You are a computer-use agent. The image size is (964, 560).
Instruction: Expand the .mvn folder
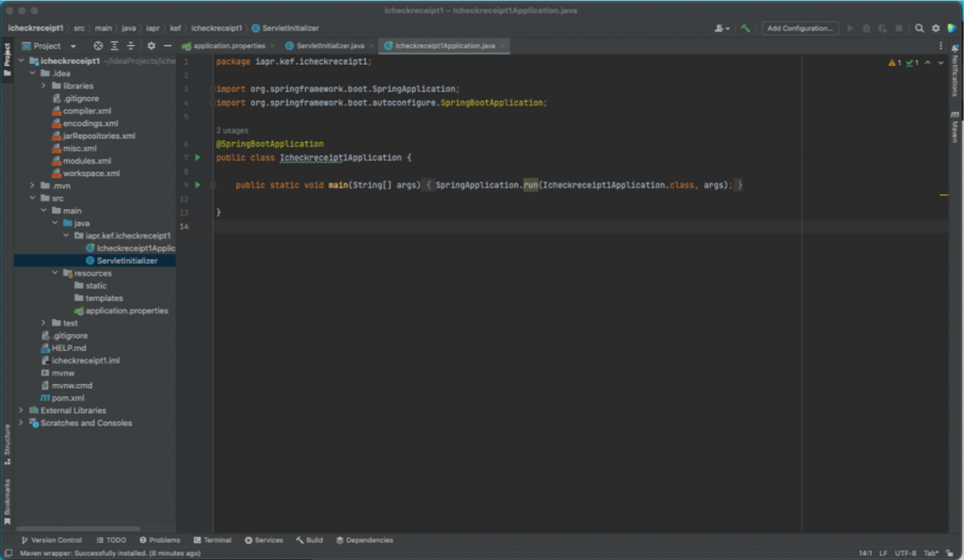tap(33, 185)
